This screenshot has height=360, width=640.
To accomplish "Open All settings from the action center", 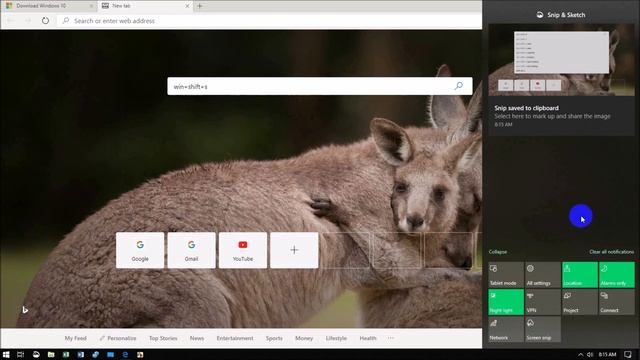I will pyautogui.click(x=542, y=275).
